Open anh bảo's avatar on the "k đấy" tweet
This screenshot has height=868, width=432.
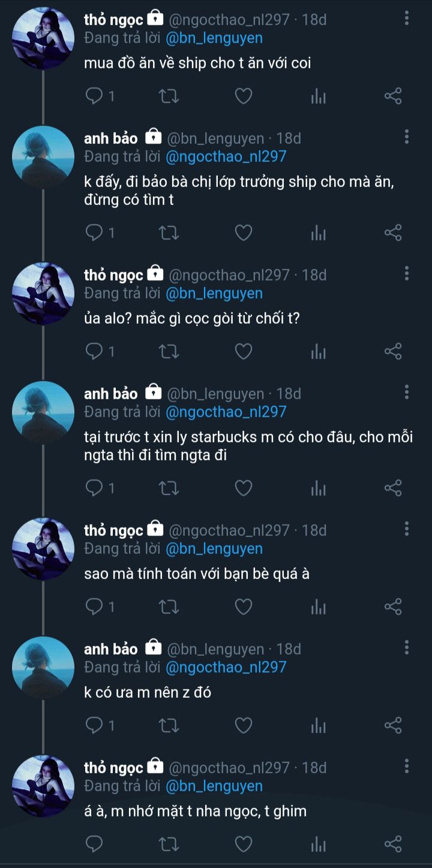click(x=43, y=157)
